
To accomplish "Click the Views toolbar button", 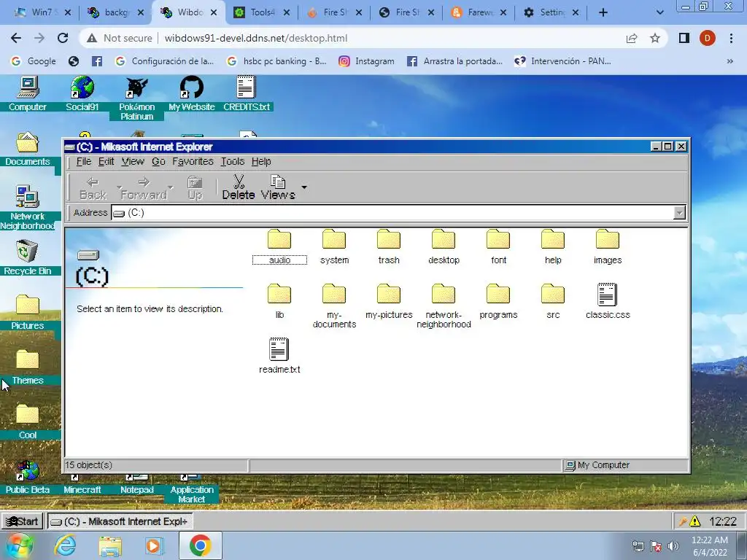I will 278,187.
